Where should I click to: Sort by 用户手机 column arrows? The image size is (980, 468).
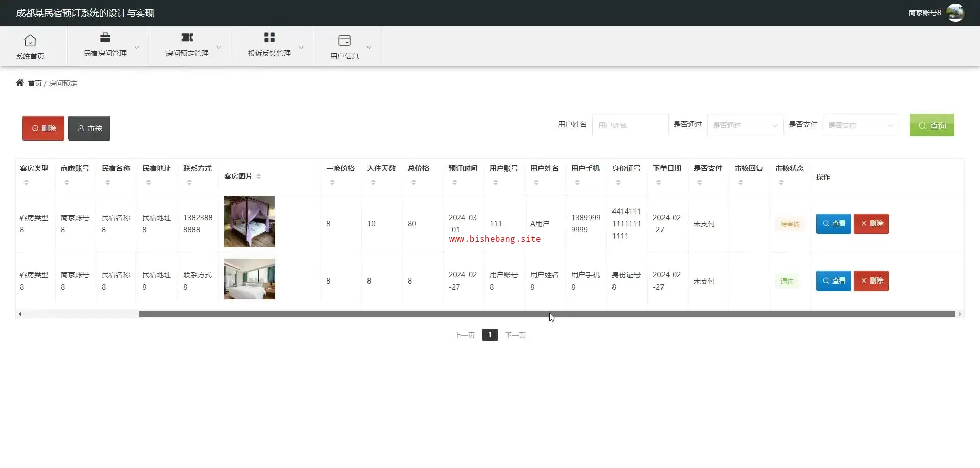coord(577,182)
